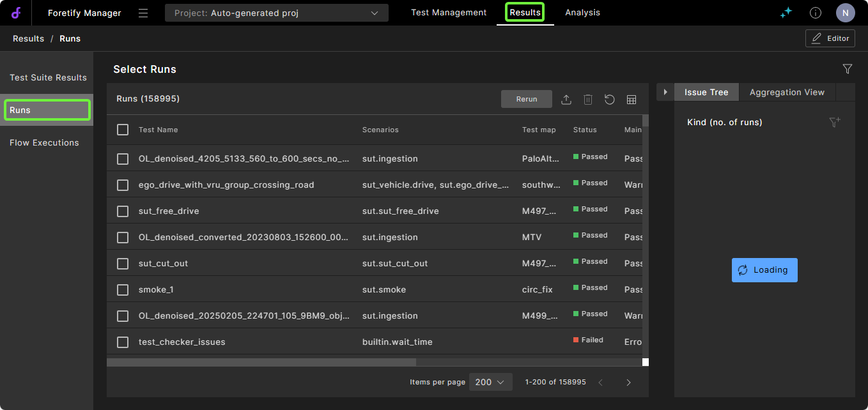
Task: Select the sut_free_drive run checkbox
Action: 123,211
